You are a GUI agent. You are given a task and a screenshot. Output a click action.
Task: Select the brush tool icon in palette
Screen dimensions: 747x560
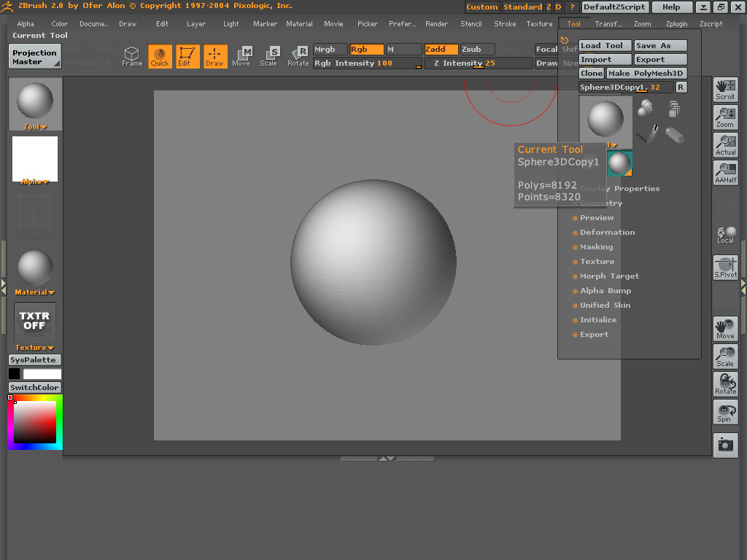coord(648,134)
